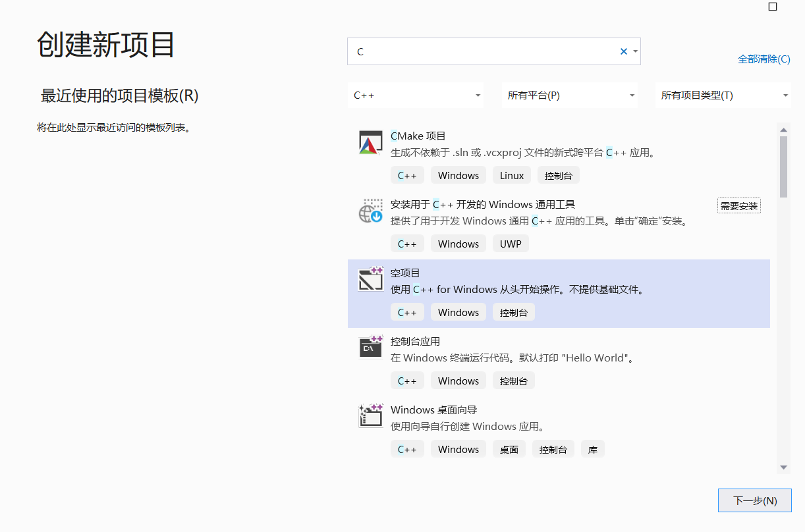
Task: Select the CMake 项目 template title
Action: tap(418, 136)
